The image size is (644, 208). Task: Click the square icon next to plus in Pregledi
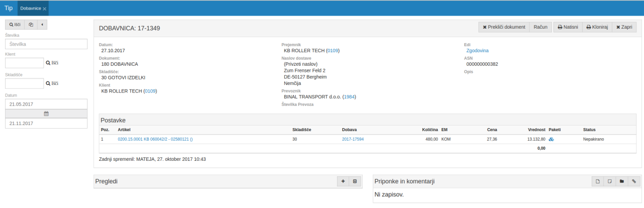click(355, 181)
